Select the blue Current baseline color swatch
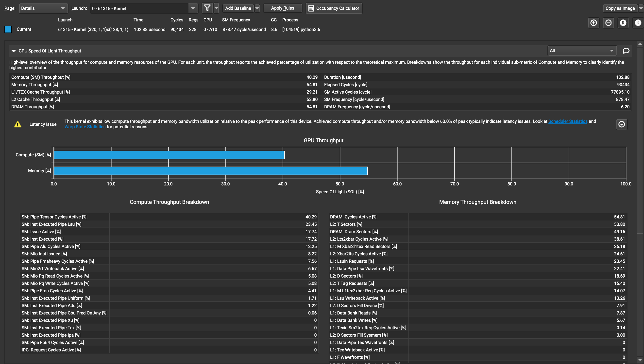 coord(8,29)
